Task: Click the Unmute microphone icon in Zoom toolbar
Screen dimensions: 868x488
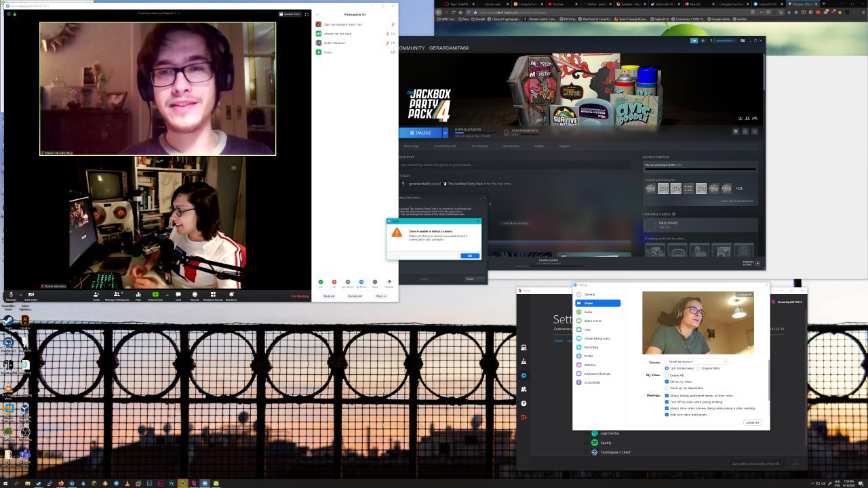Action: coord(11,294)
